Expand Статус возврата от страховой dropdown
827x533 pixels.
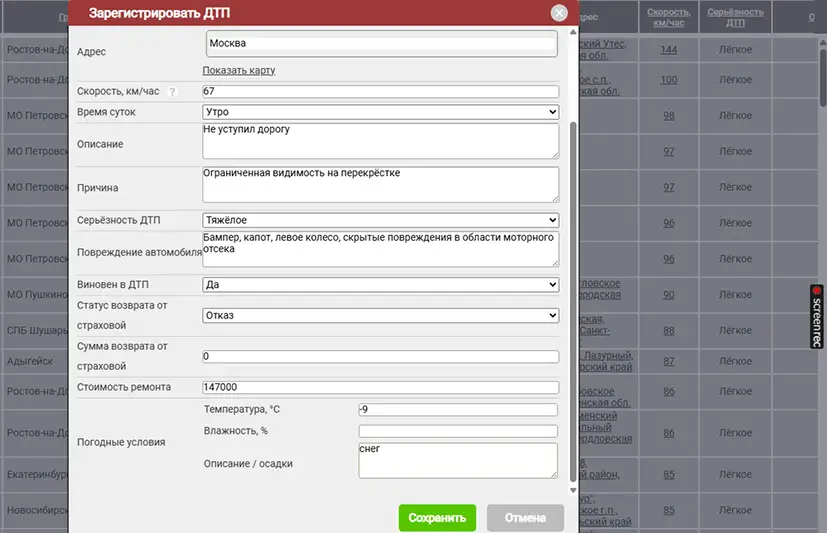(380, 316)
